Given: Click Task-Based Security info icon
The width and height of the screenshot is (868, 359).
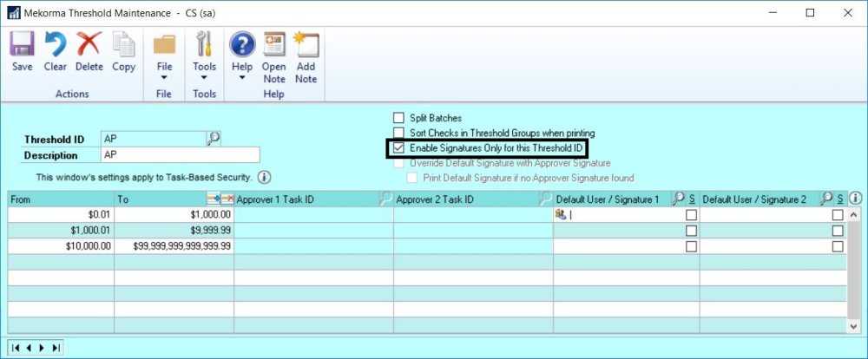Looking at the screenshot, I should click(265, 178).
